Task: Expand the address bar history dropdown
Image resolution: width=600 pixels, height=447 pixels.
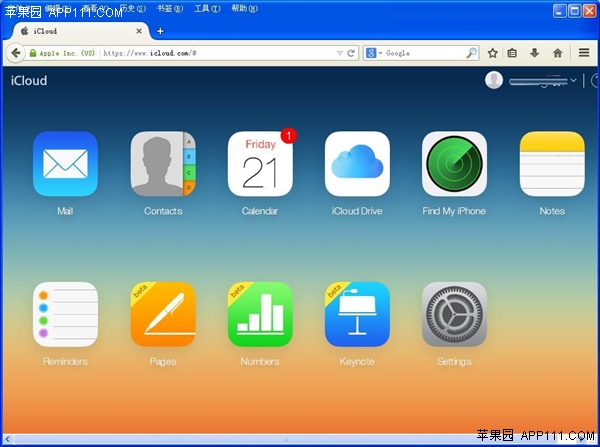Action: [339, 53]
